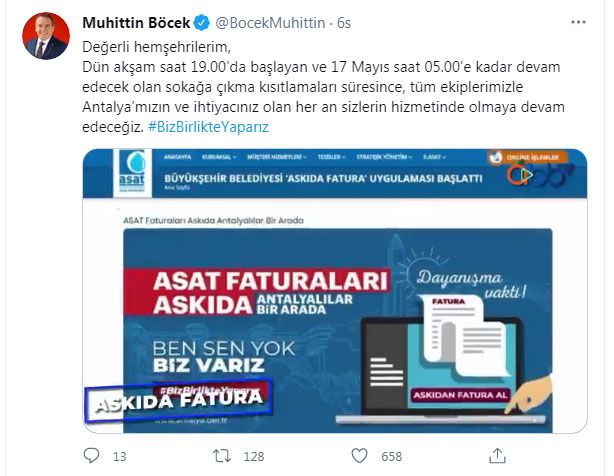The height and width of the screenshot is (476, 614).
Task: Expand the MÜŞTERİ HİZMETLERİ menu
Action: coord(276,157)
